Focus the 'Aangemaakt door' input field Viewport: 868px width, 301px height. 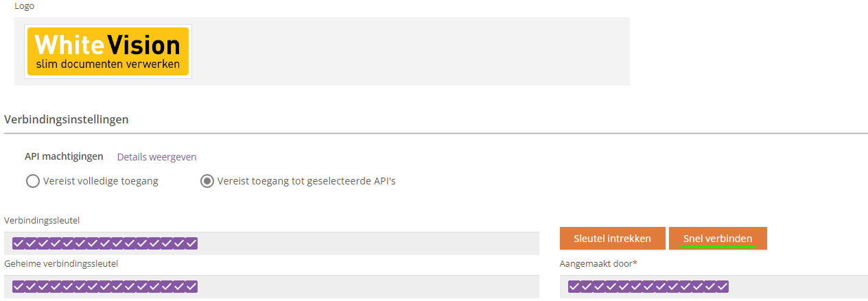coord(714,287)
